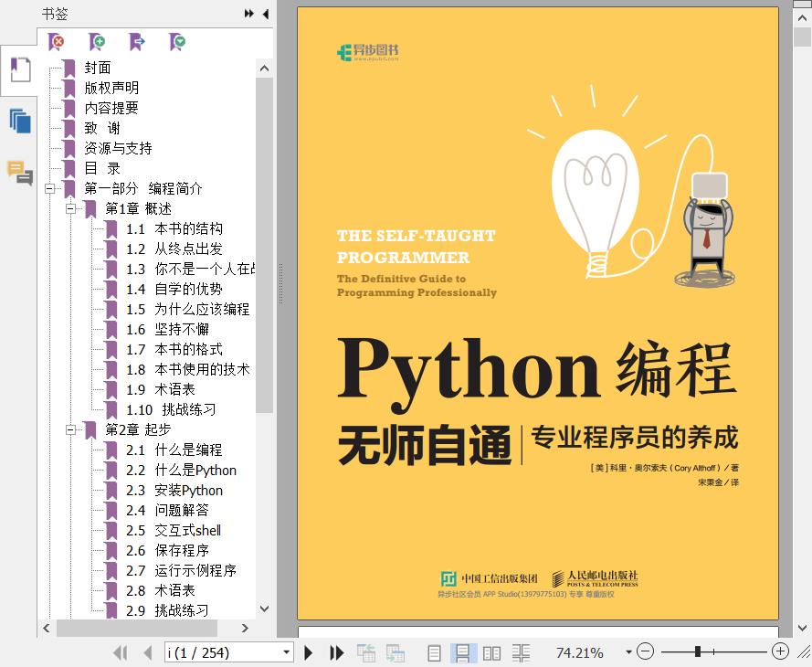Click the page number input field

click(223, 652)
